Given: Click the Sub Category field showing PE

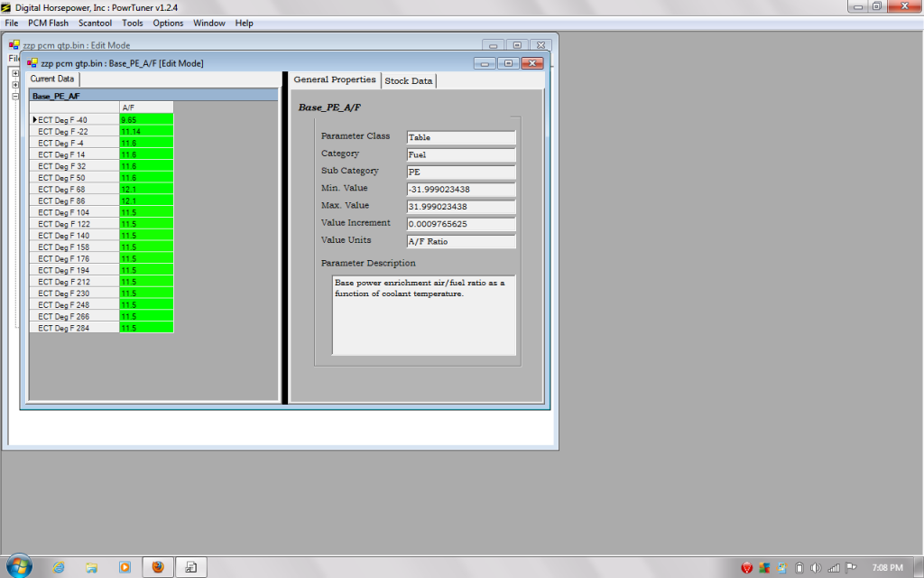Looking at the screenshot, I should [x=461, y=172].
